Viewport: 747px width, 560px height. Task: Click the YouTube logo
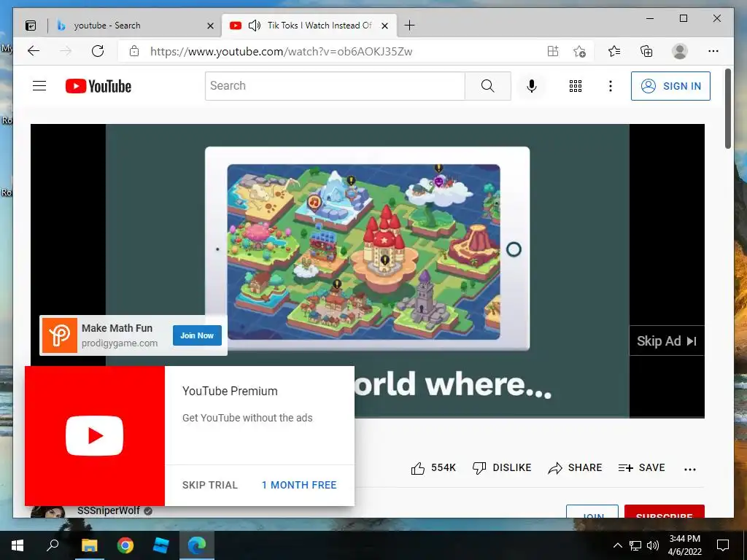click(98, 86)
